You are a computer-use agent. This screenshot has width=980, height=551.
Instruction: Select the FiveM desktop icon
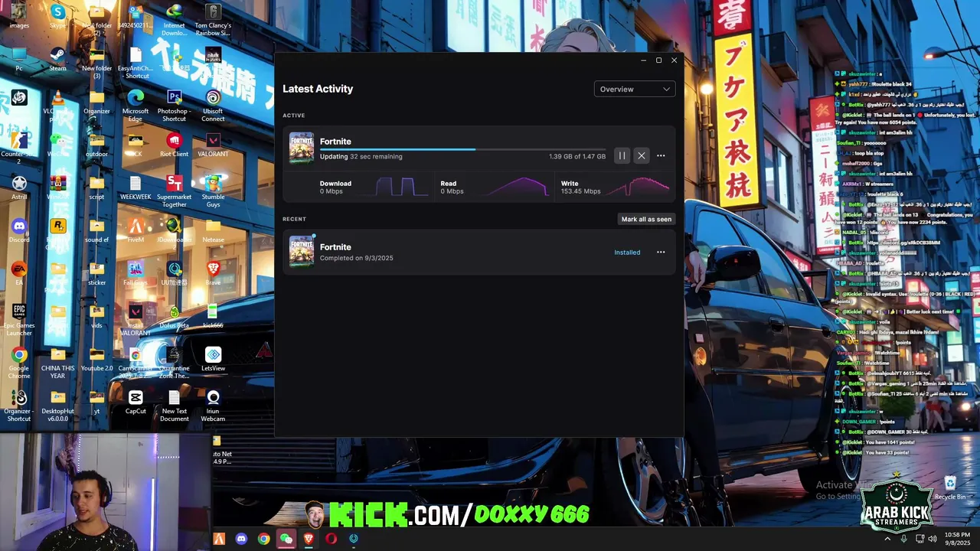(x=136, y=230)
